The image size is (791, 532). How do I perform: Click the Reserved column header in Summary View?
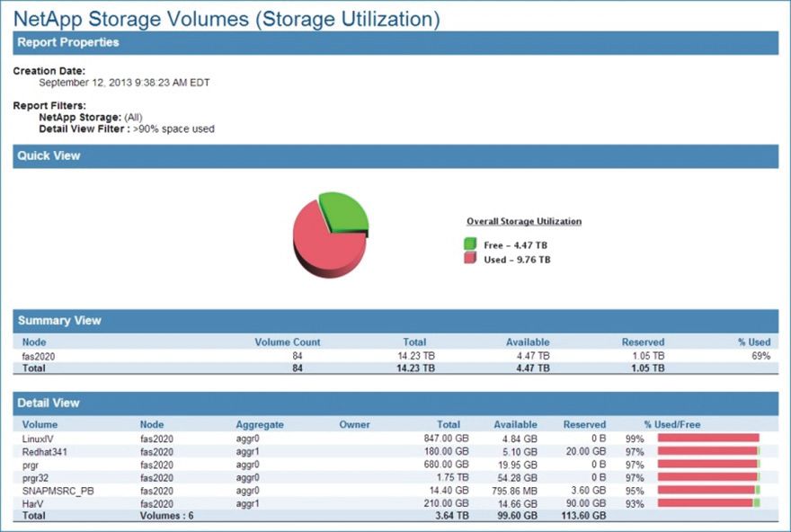643,341
